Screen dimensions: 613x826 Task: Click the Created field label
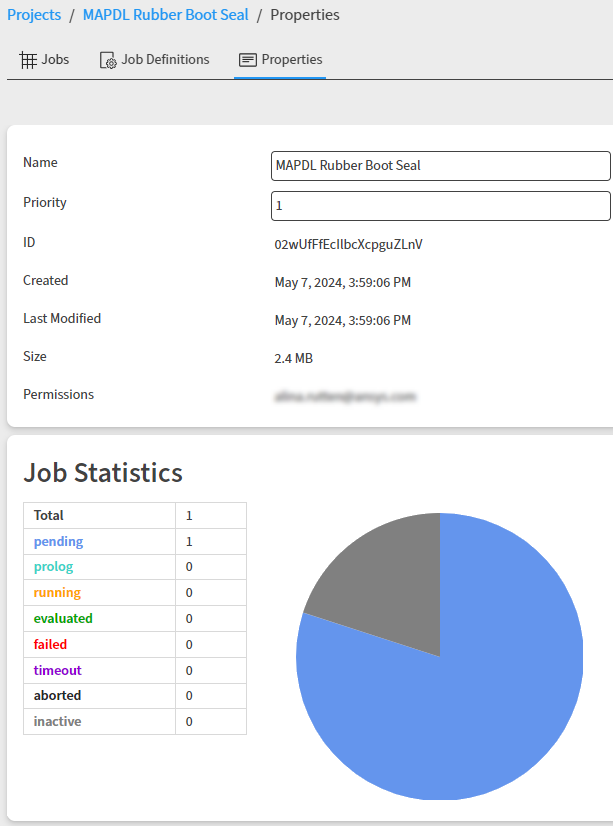[46, 281]
